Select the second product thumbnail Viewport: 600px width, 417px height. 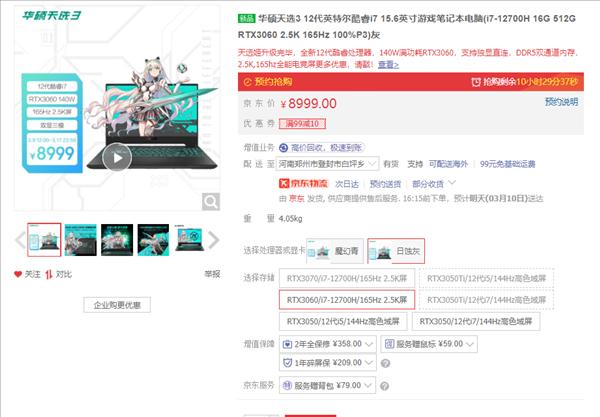(x=80, y=239)
